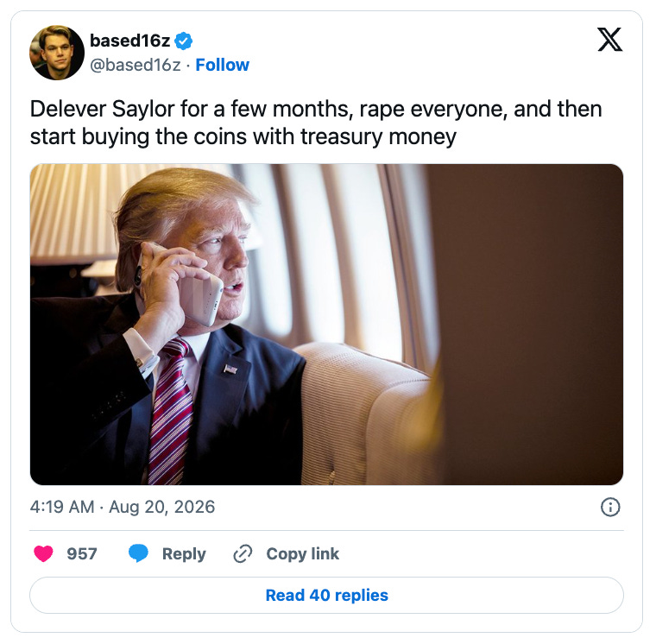Open based16z's profile avatar
This screenshot has height=644, width=656.
click(x=56, y=53)
